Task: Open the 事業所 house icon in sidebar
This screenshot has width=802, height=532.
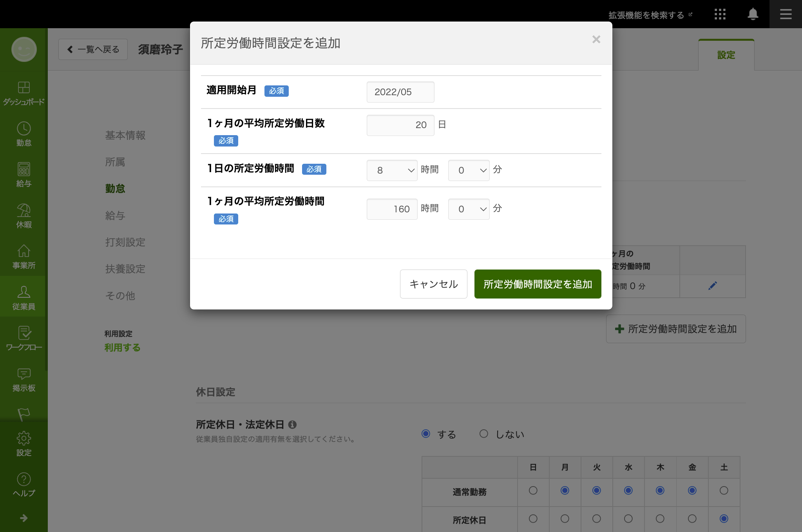Action: pos(24,257)
